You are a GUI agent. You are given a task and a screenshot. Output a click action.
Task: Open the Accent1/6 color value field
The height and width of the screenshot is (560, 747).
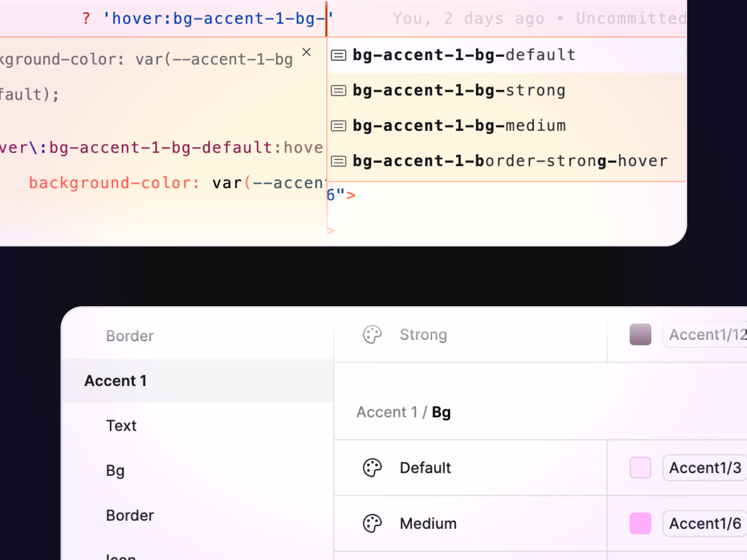705,524
